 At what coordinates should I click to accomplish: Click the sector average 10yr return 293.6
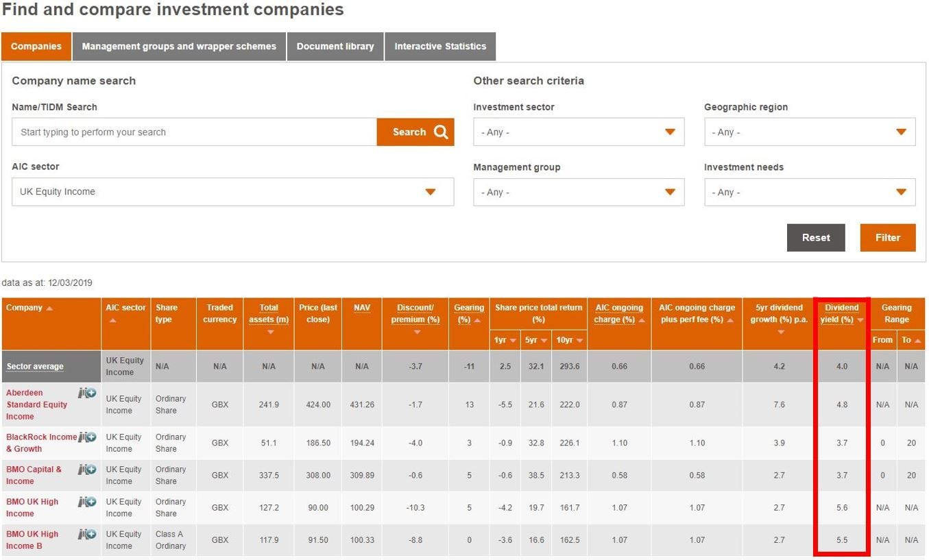[x=569, y=367]
